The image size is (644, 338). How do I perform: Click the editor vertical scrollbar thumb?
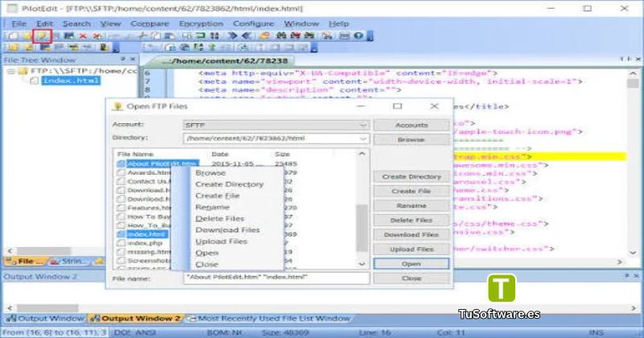tap(633, 84)
